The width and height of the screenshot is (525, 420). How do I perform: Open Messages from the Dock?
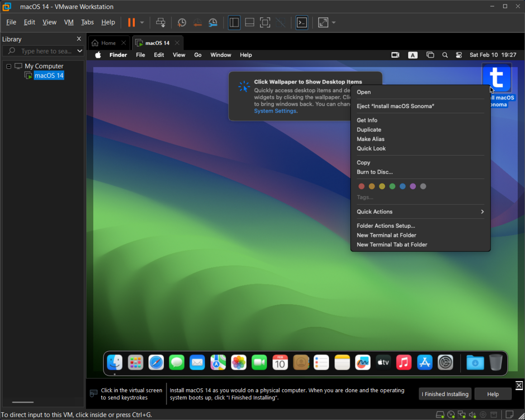pyautogui.click(x=177, y=363)
